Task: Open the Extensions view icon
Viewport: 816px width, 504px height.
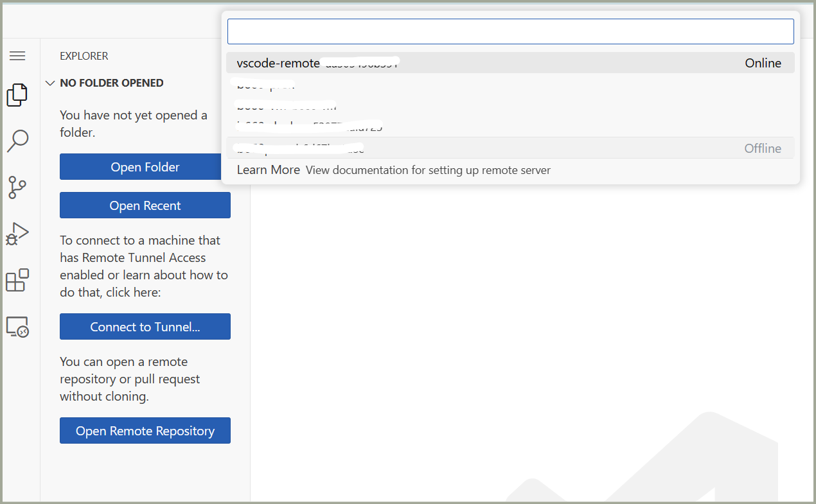Action: tap(17, 281)
